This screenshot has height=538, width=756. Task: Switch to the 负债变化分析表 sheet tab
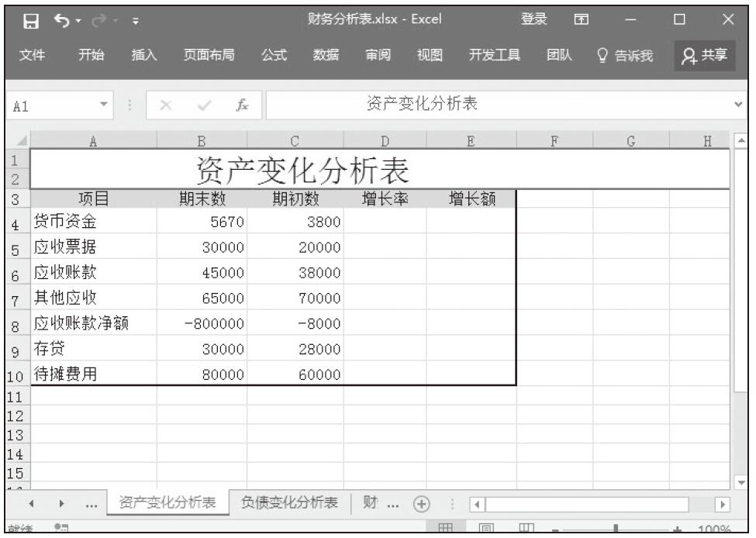coord(289,503)
